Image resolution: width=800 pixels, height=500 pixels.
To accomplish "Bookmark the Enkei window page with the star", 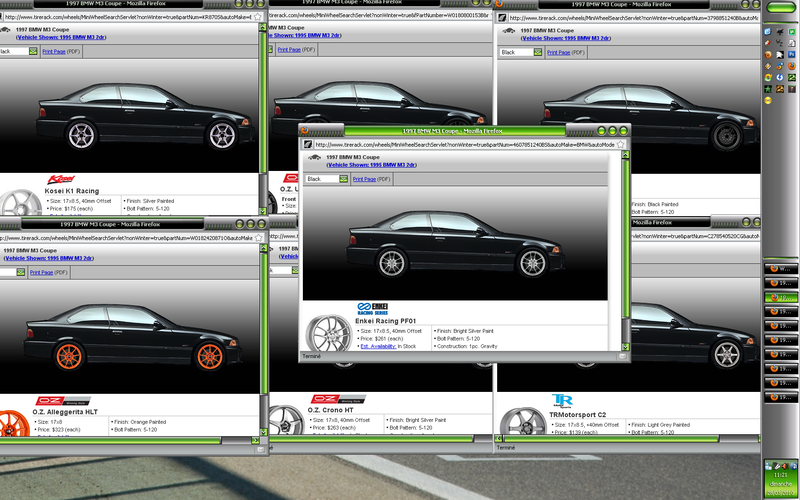I will [620, 144].
